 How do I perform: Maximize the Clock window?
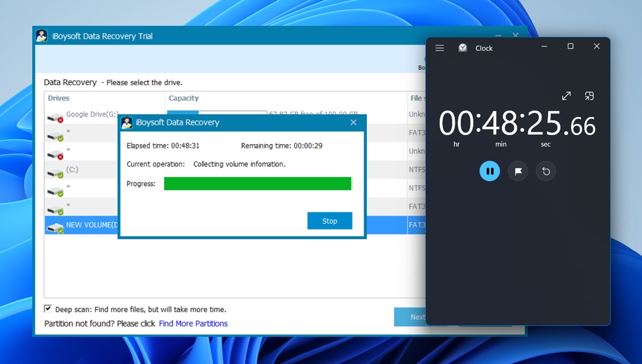click(571, 47)
